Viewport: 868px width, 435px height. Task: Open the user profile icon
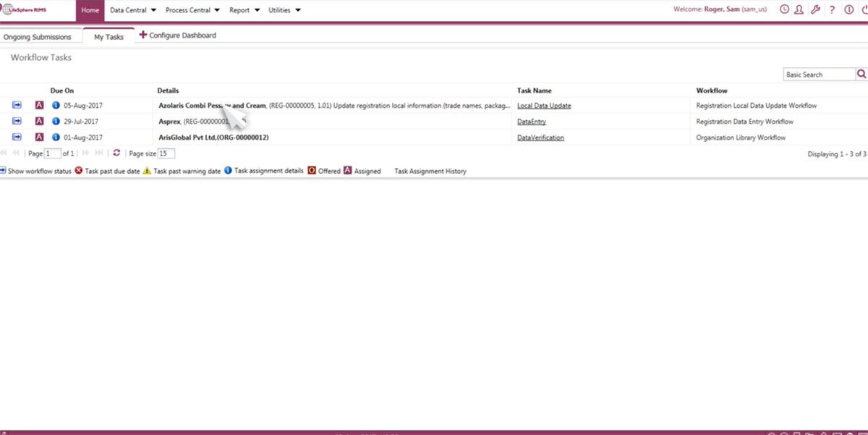pos(799,10)
